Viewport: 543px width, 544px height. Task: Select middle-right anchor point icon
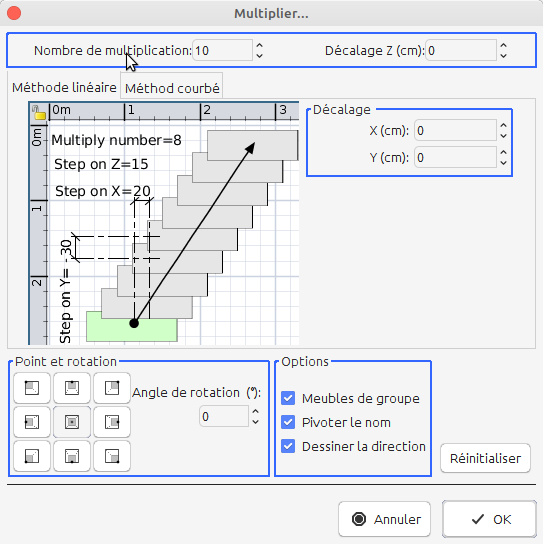[x=112, y=422]
